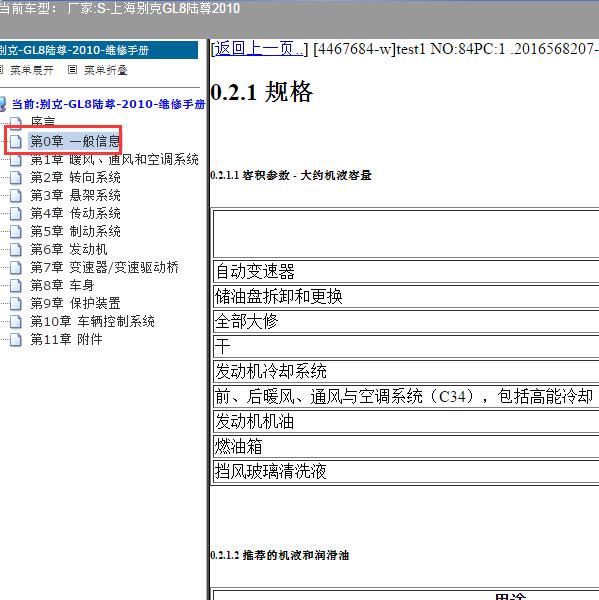Viewport: 599px width, 600px height.
Task: Click the sidebar header 别克-GL8陆尊-2010-维修手册
Action: click(x=99, y=50)
